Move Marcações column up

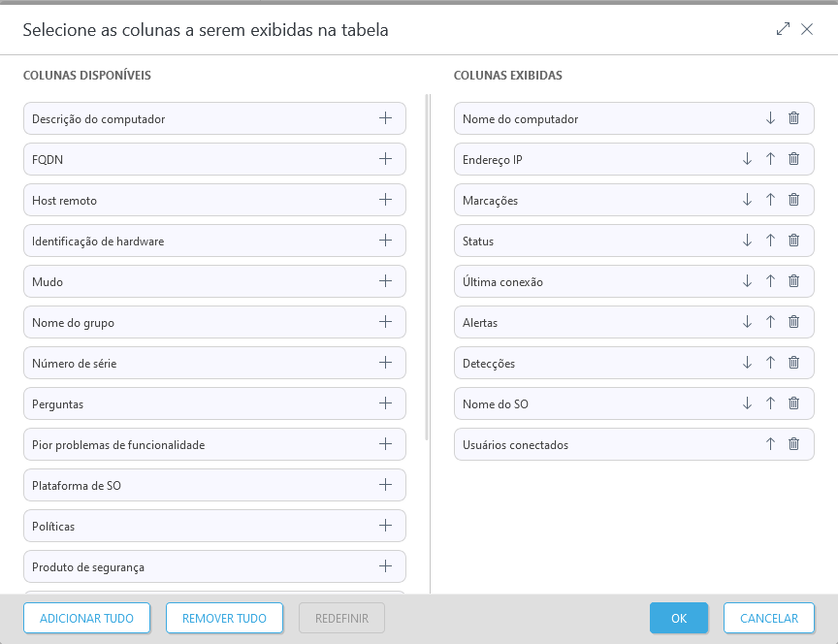[x=770, y=200]
